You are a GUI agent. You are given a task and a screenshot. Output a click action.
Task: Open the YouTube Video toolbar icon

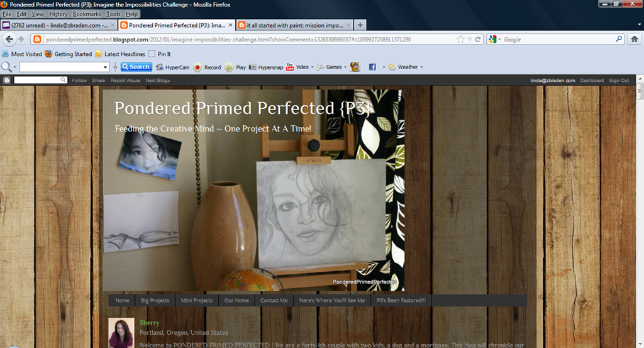pyautogui.click(x=290, y=67)
